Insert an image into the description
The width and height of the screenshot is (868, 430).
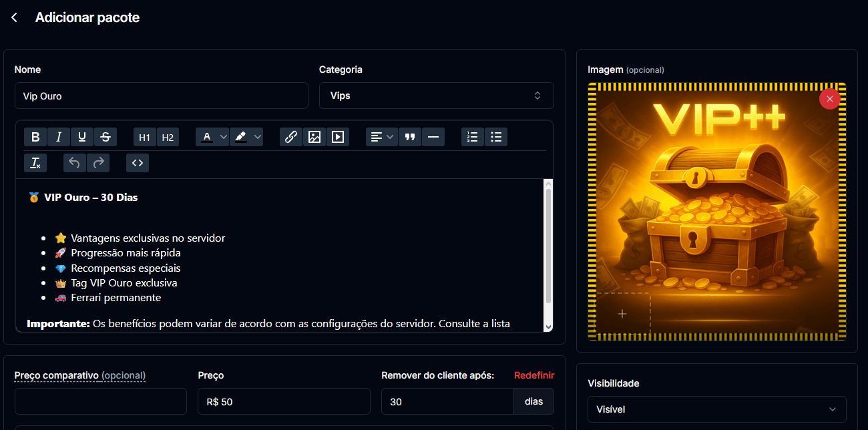(x=314, y=137)
